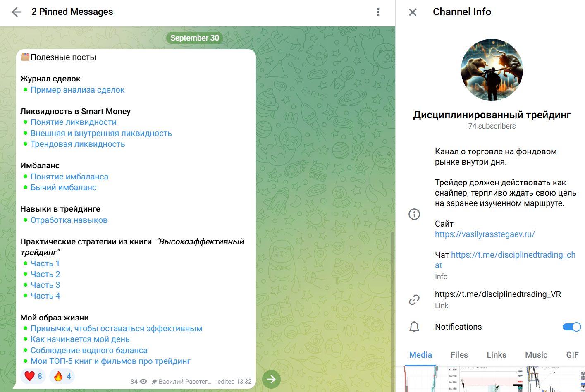Screen dimensions: 585x392
Task: Disable the Notifications toggle
Action: point(571,327)
